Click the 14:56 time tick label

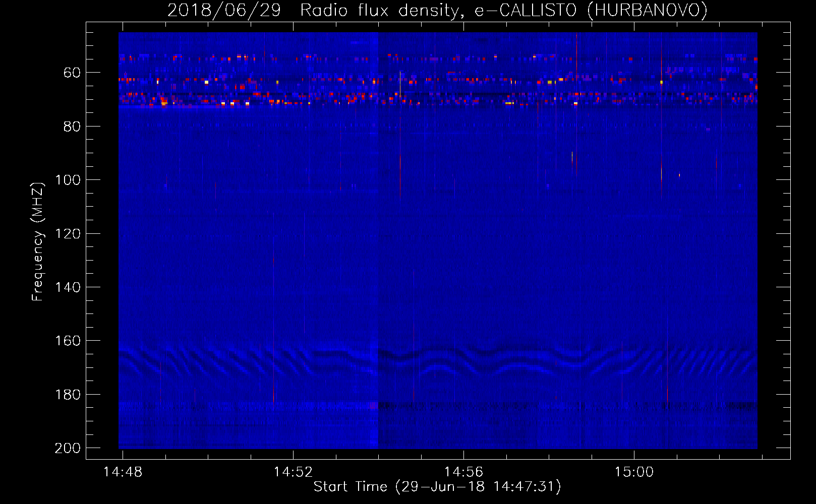(463, 472)
